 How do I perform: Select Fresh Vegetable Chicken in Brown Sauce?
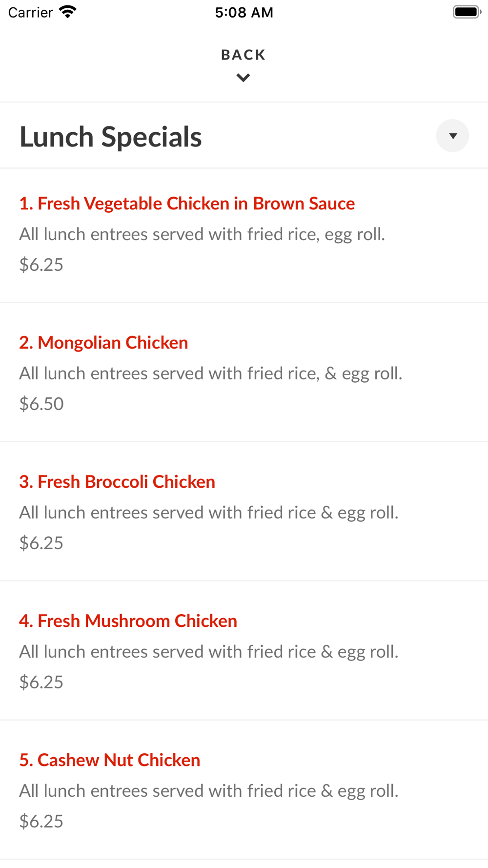coord(187,204)
